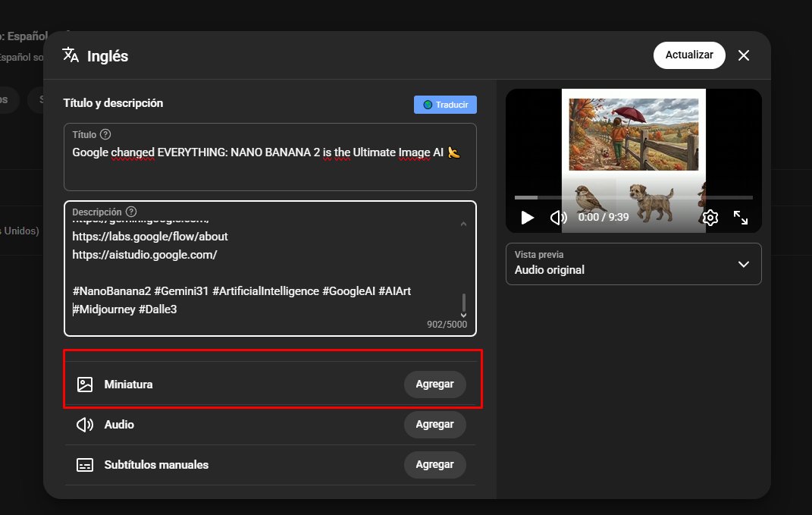Click the Traducir button

coord(445,105)
